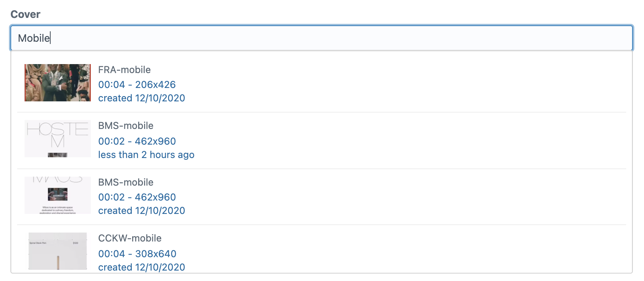Click the Cover field label
Viewport: 644px width, 281px height.
(25, 14)
